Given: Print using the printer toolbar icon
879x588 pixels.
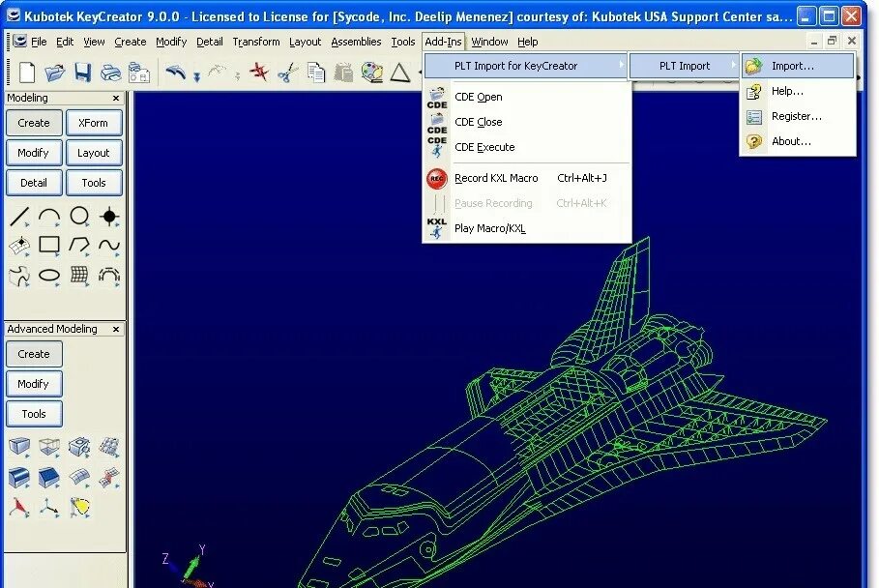Looking at the screenshot, I should tap(110, 73).
